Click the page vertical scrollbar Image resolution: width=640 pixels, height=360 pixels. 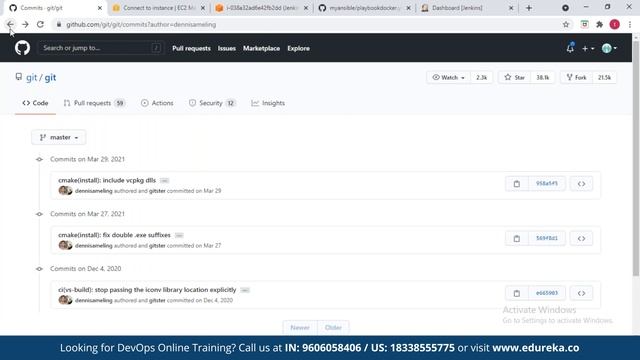click(636, 158)
